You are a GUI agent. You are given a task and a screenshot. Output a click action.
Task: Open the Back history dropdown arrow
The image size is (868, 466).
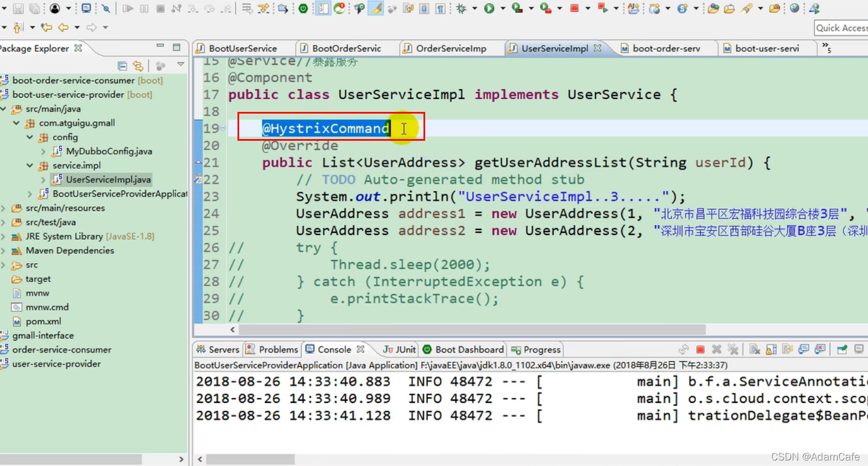click(x=77, y=27)
